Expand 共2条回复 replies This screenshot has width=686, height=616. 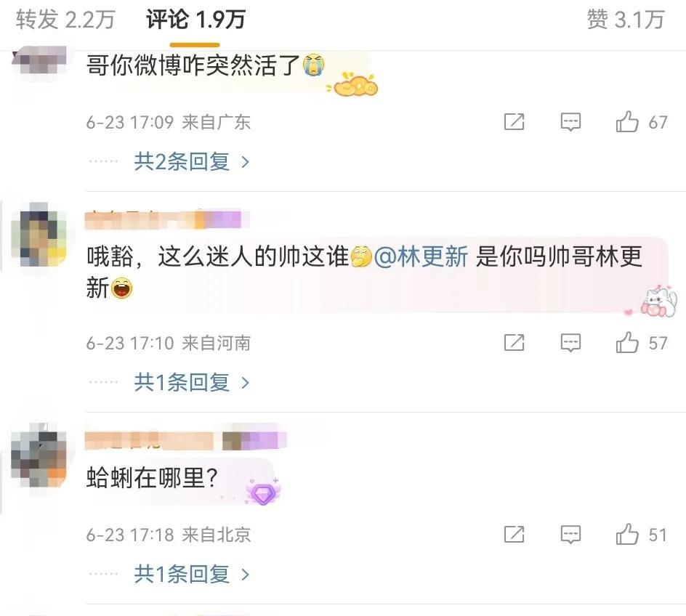click(x=192, y=162)
